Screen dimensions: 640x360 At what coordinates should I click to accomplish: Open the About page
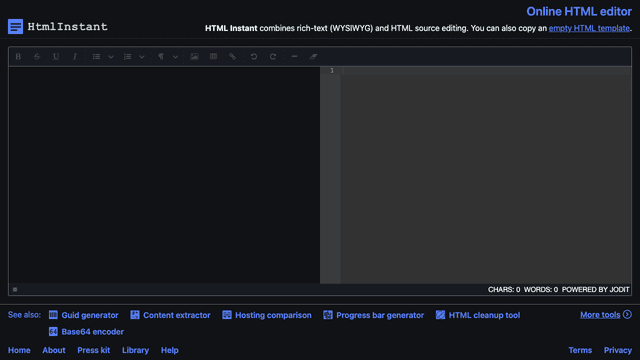click(54, 350)
